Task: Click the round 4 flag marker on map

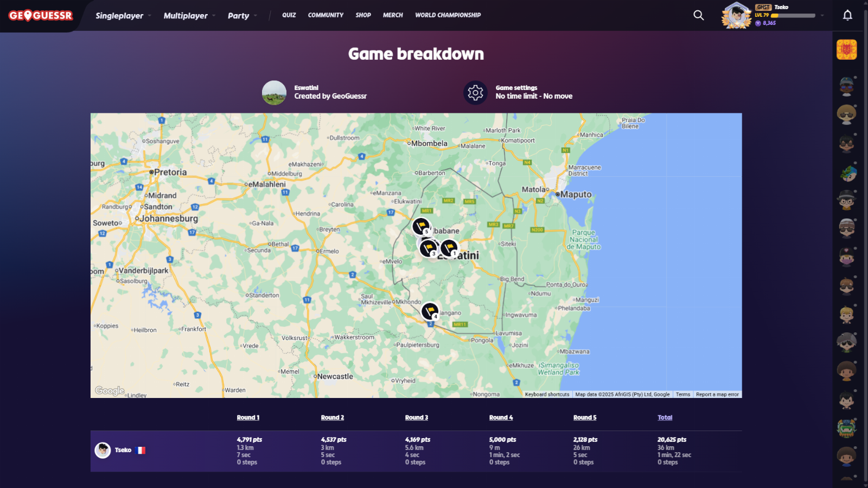Action: pos(430,311)
